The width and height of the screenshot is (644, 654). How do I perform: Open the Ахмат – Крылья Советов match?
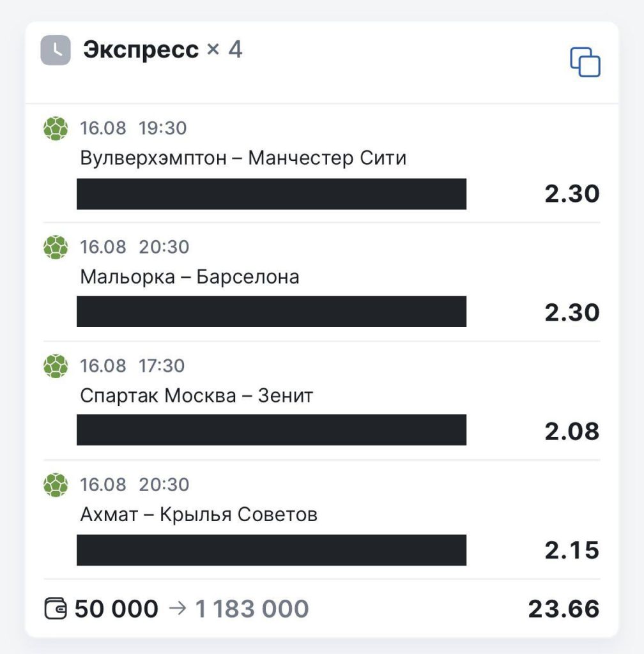199,515
